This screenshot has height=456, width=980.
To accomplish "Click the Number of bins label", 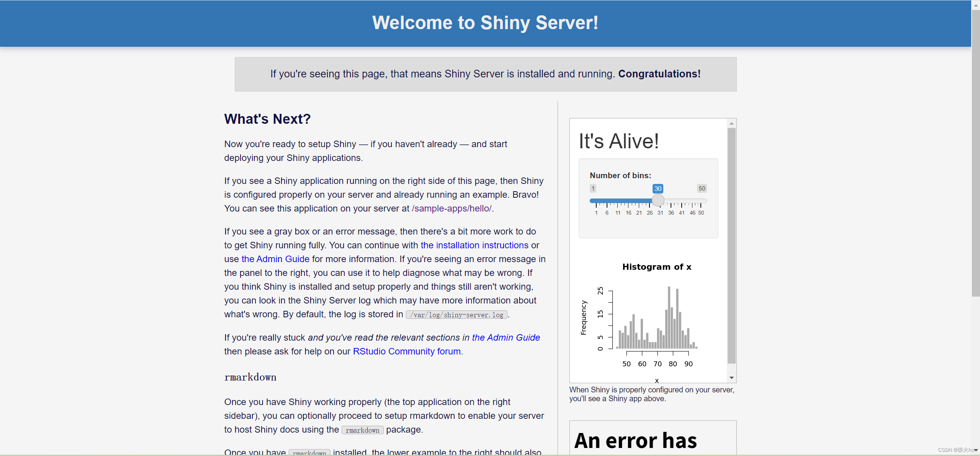I will (x=620, y=176).
